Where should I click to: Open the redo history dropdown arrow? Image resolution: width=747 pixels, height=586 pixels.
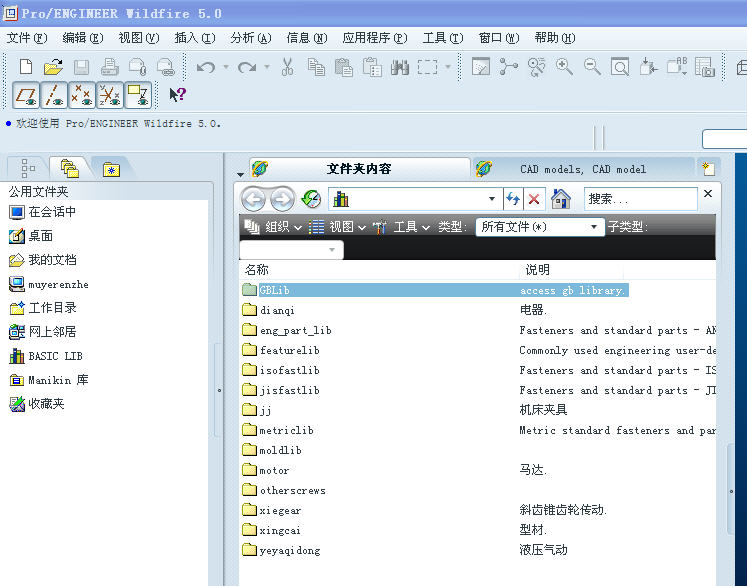[x=267, y=67]
